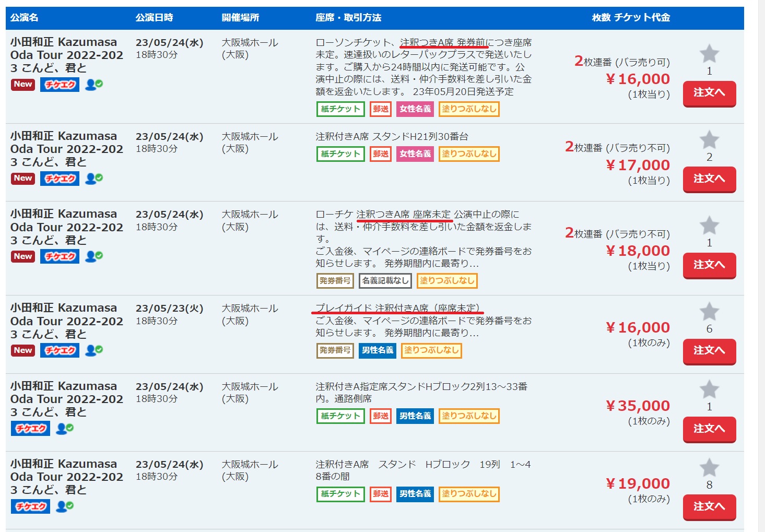Image resolution: width=765 pixels, height=532 pixels.
Task: Open 小田和正 tour title in ¥18,000 row
Action: coord(67,227)
